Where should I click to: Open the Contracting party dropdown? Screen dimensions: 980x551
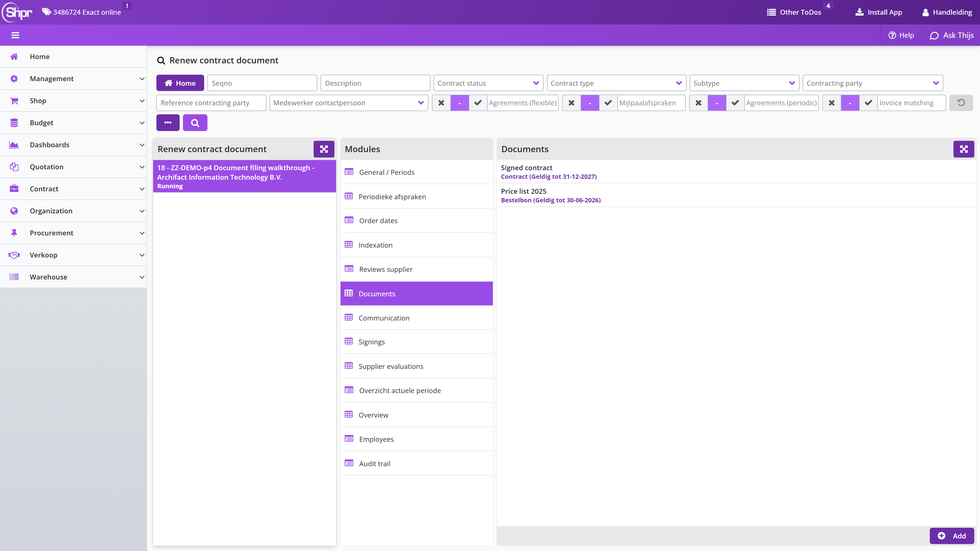[873, 83]
